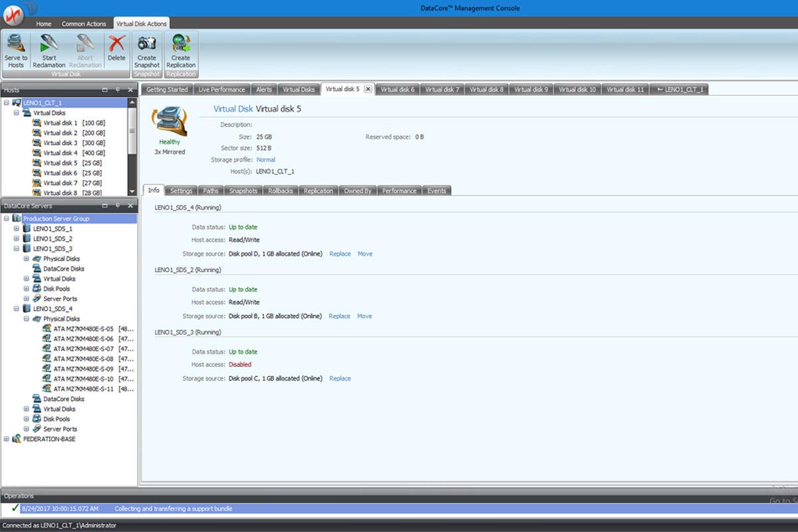Screen dimensions: 798x532
Task: Start Reclamation from the ribbon
Action: coord(49,44)
